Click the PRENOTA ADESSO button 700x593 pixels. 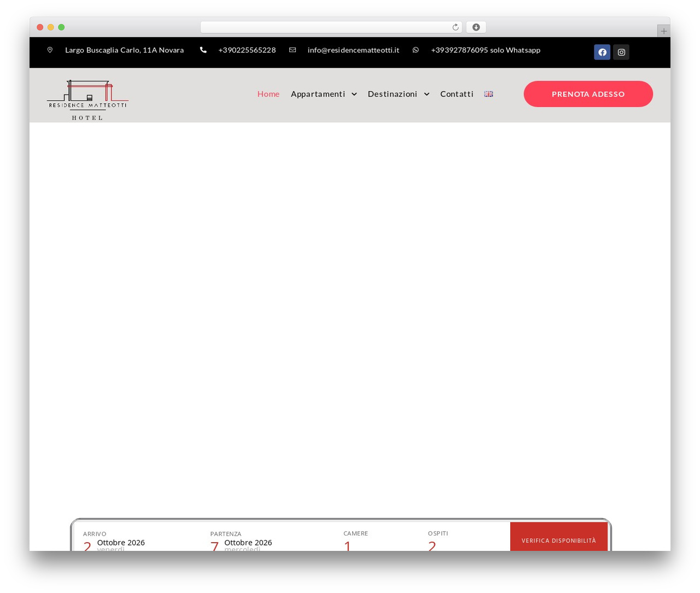588,94
